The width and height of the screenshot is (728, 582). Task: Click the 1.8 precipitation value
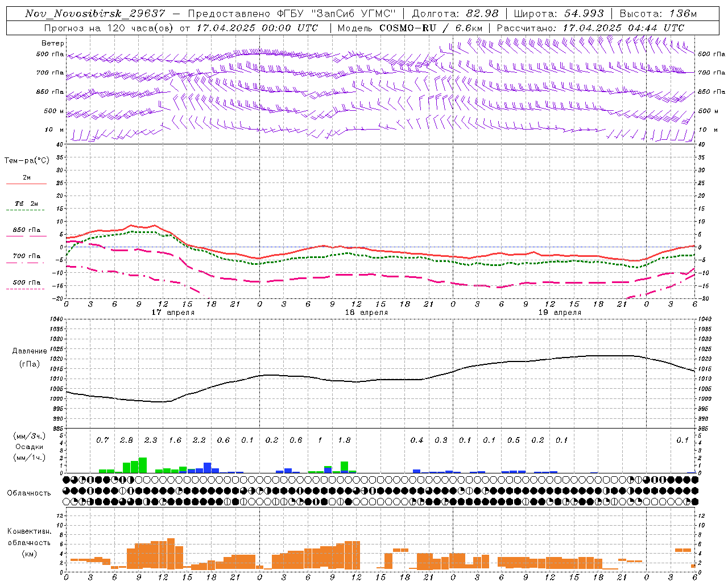point(344,440)
